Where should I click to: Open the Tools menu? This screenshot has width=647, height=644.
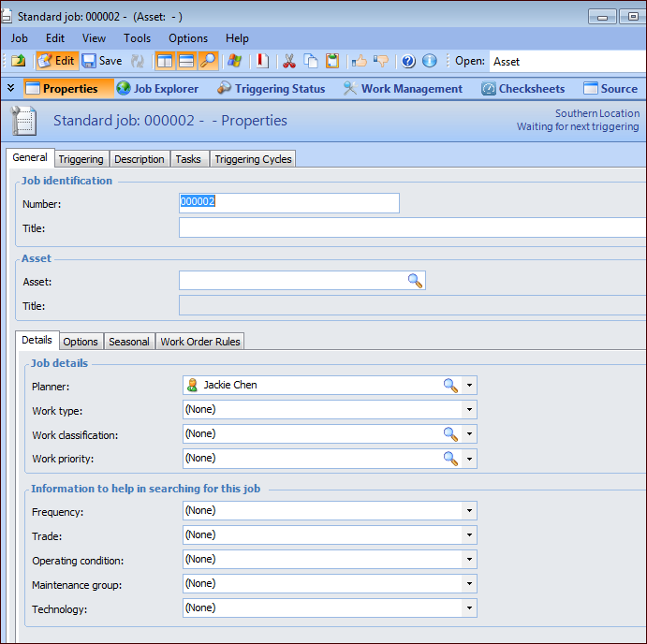(137, 38)
